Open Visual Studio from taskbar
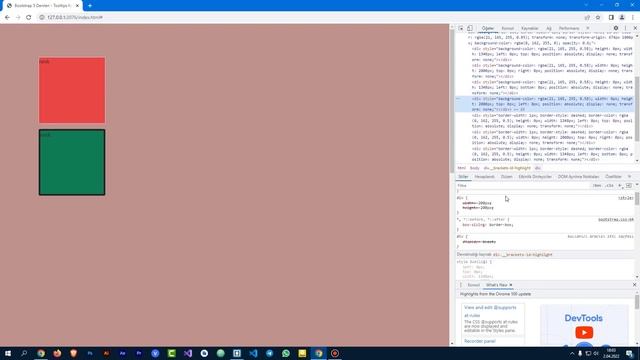The width and height of the screenshot is (640, 360). coord(188,353)
